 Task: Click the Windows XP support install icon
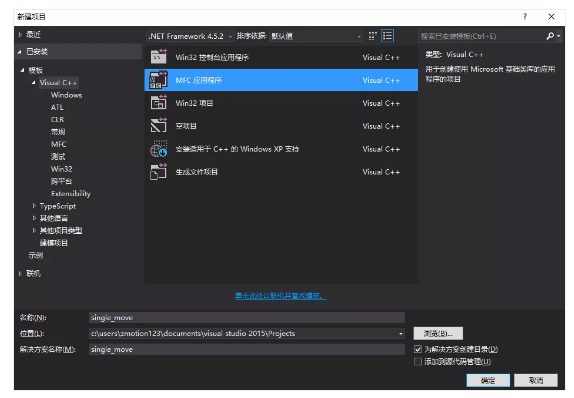point(159,149)
